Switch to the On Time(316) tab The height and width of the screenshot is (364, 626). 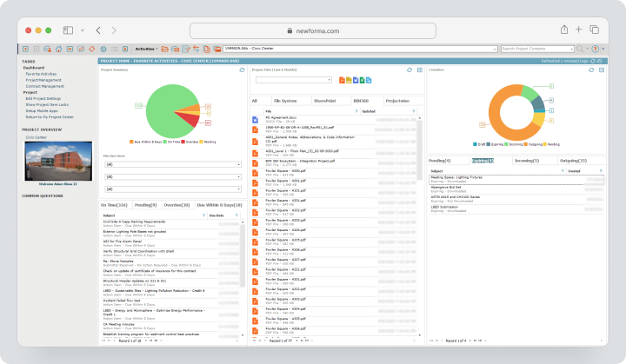114,205
